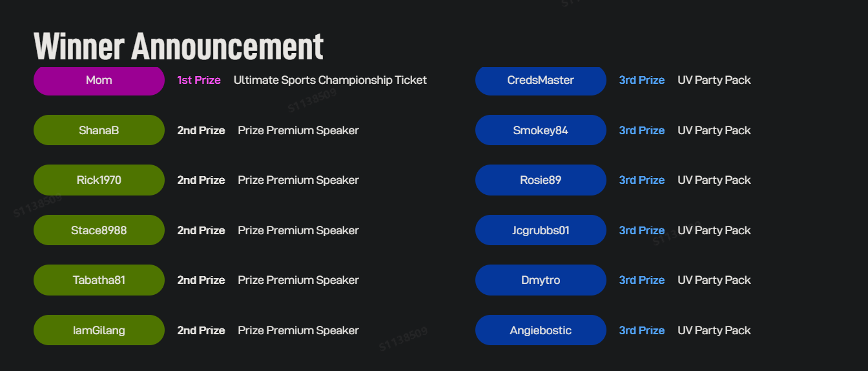Click 3rd Prize label beside CredsMaster
Viewport: 868px width, 371px height.
click(642, 81)
